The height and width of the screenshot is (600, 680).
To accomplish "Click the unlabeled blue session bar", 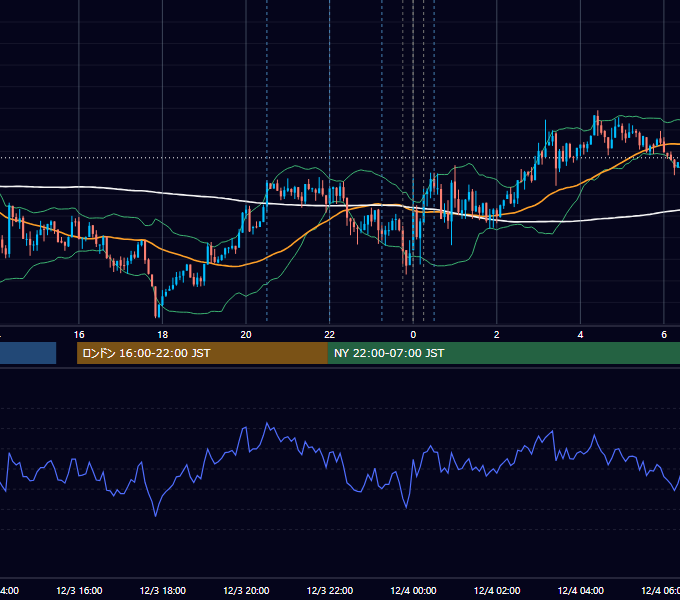I will pos(28,353).
